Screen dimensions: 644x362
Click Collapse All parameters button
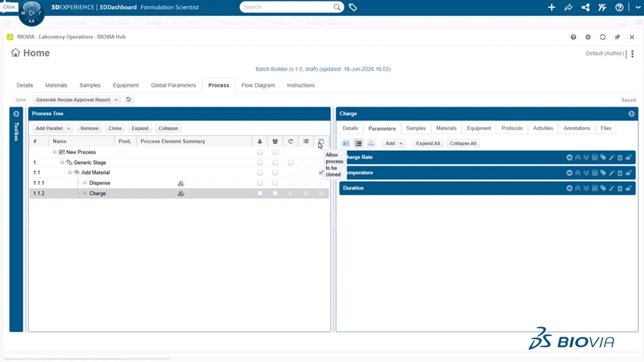(x=463, y=143)
